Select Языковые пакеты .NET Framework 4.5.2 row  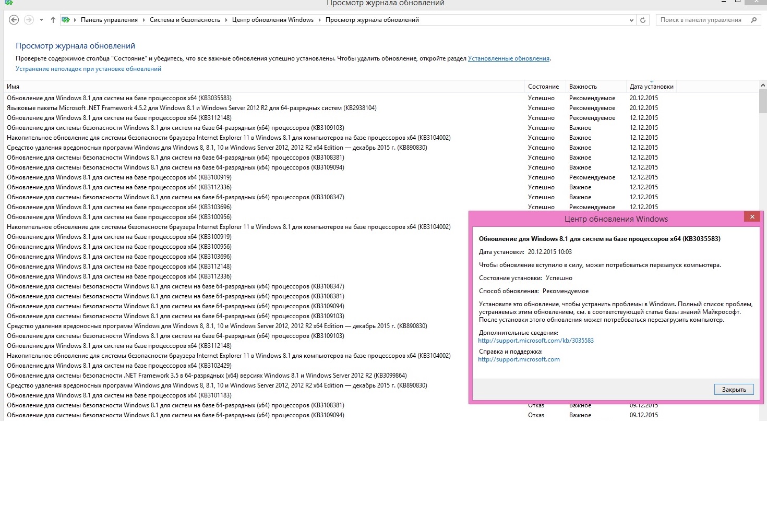[x=381, y=108]
